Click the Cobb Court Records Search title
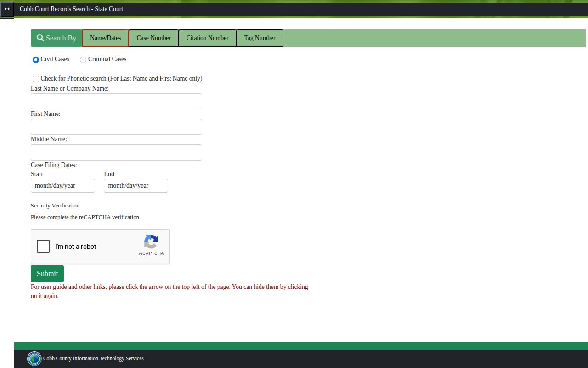This screenshot has height=368, width=588. (71, 9)
